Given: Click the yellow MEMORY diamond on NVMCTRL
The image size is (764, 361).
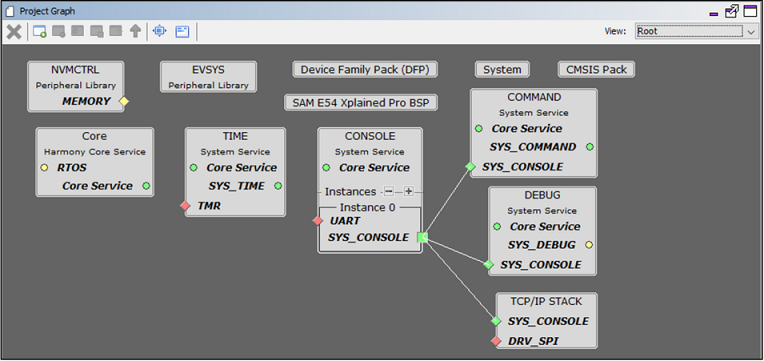Looking at the screenshot, I should [124, 101].
